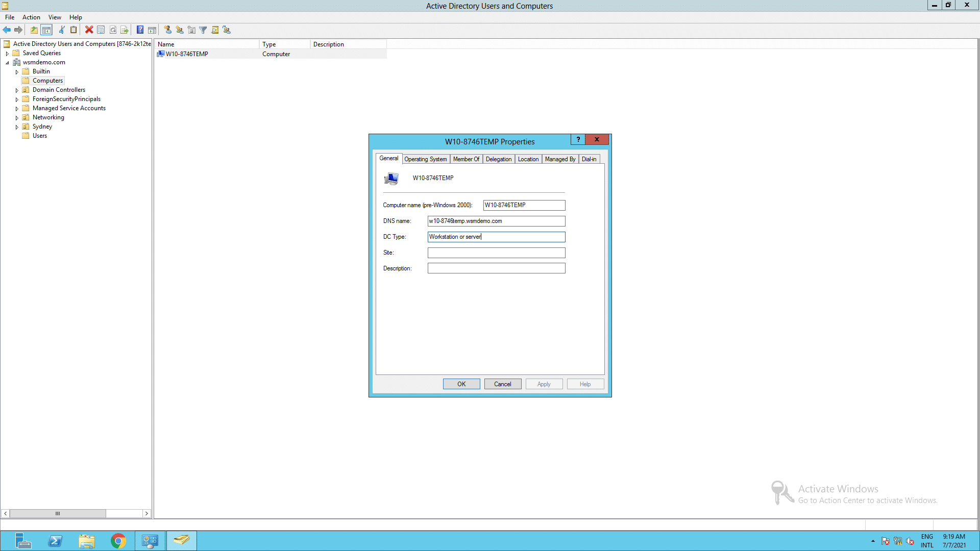
Task: Click the Export List toolbar icon
Action: (125, 30)
